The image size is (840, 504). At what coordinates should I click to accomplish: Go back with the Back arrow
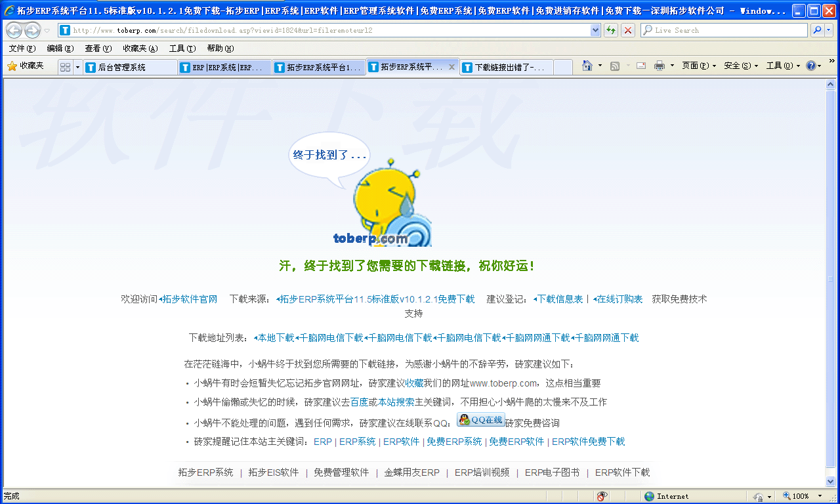click(x=14, y=30)
